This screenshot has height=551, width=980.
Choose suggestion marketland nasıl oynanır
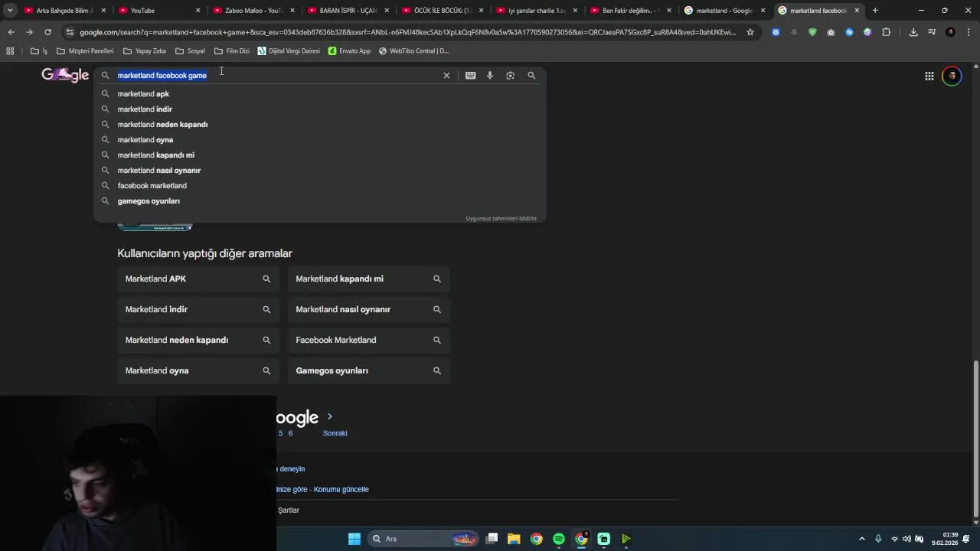click(x=320, y=171)
